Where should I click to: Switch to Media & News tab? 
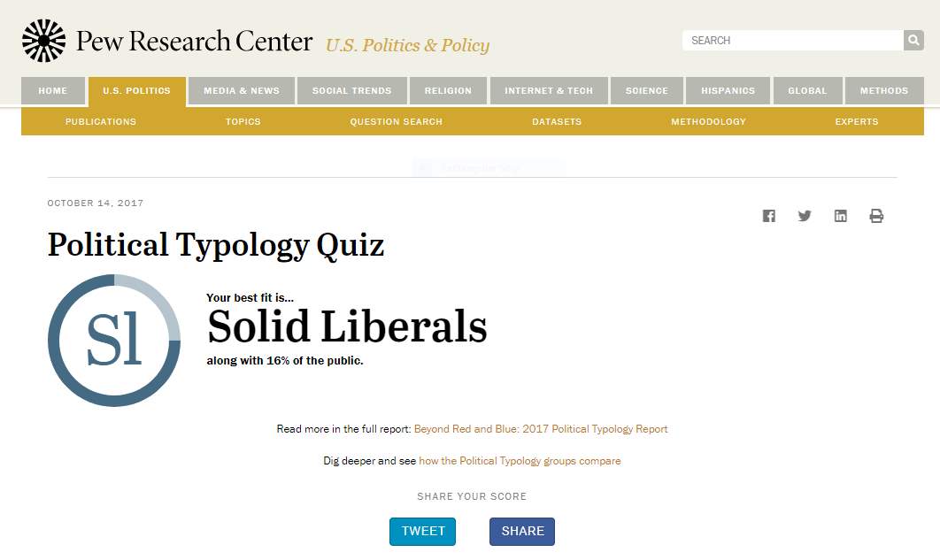(x=242, y=90)
